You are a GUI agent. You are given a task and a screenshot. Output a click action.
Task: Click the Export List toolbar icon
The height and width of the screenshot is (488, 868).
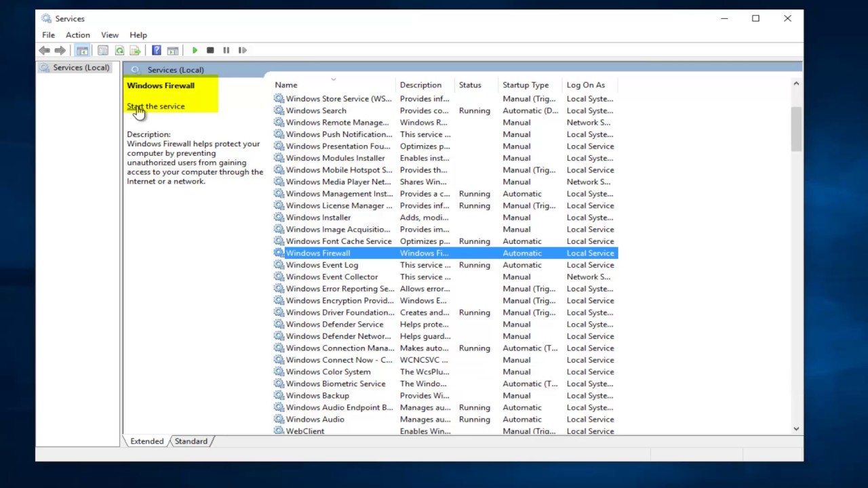[135, 50]
